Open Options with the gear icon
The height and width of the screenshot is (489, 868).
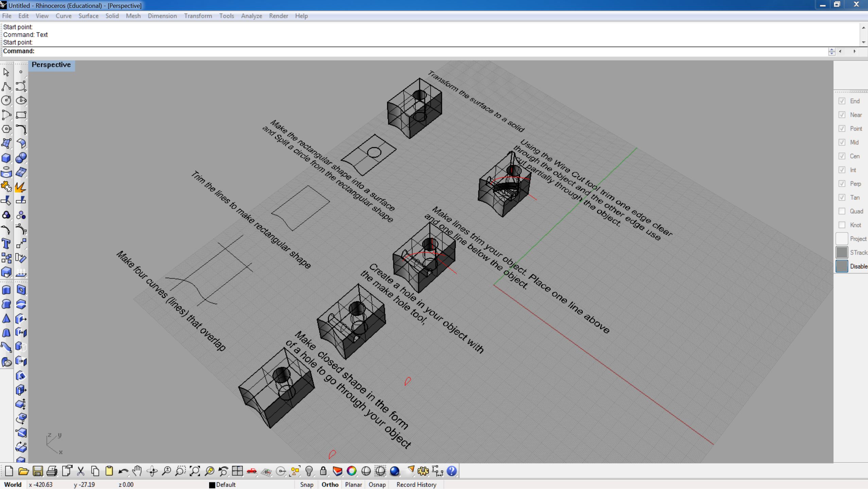point(423,471)
